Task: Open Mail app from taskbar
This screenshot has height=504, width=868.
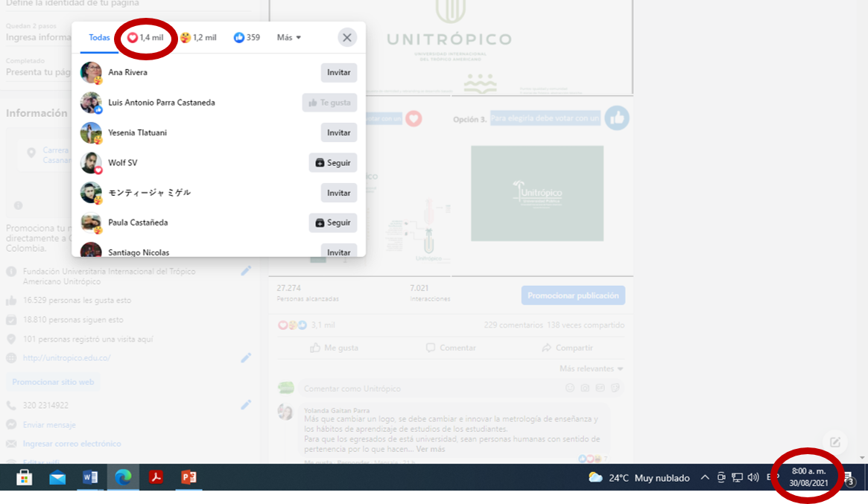Action: pos(57,477)
